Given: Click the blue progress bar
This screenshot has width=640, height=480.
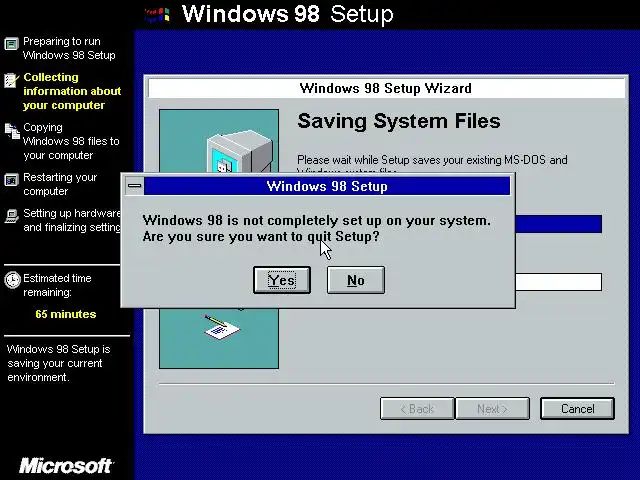Looking at the screenshot, I should [x=558, y=224].
